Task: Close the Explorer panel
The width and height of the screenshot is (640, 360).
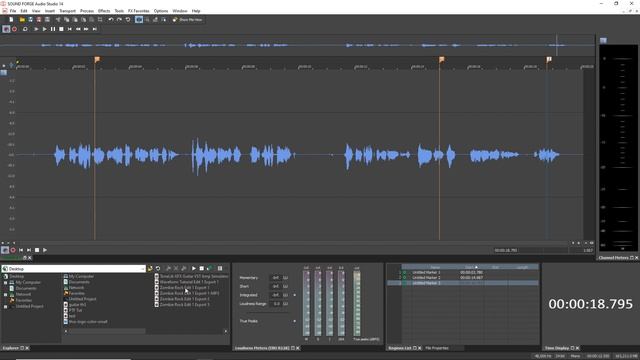Action: coord(27,348)
